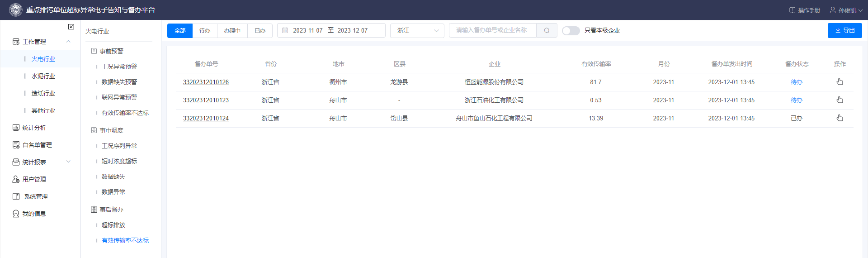Open 数据缺失 under 事中调度

[113, 177]
